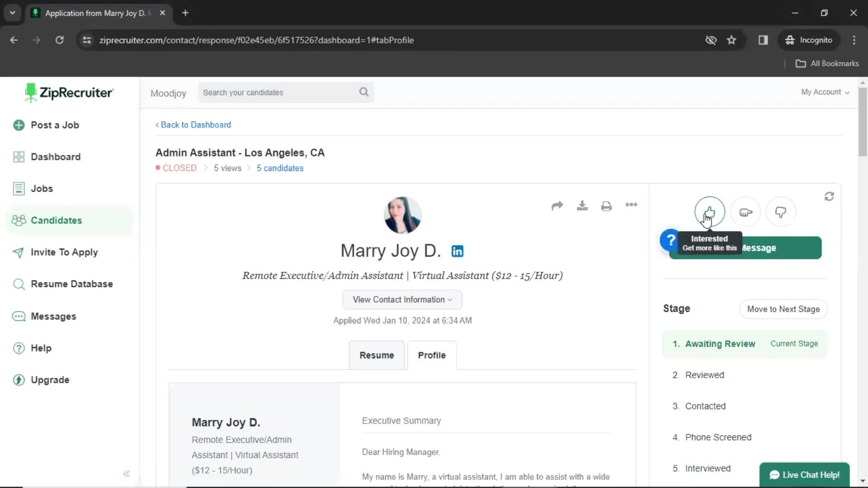The width and height of the screenshot is (868, 488).
Task: Open the tab search dropdown arrow
Action: [13, 13]
